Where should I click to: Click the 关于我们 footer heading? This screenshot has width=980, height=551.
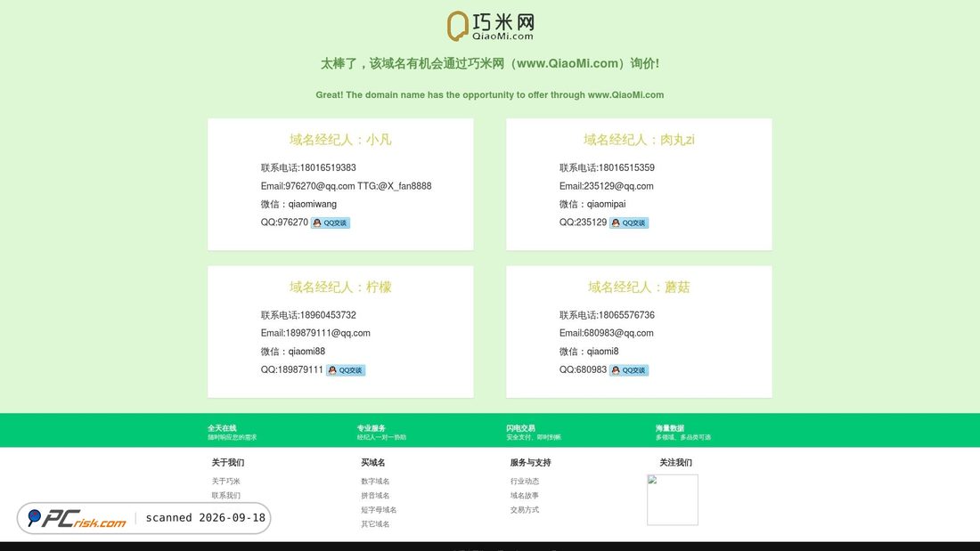[227, 463]
